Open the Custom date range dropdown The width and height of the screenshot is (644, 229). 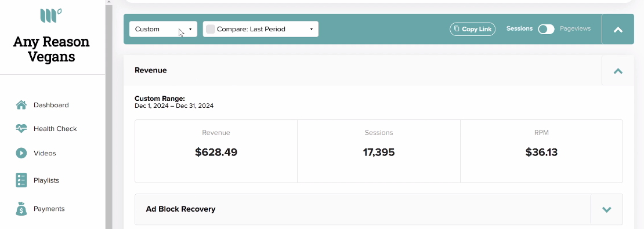[x=163, y=29]
